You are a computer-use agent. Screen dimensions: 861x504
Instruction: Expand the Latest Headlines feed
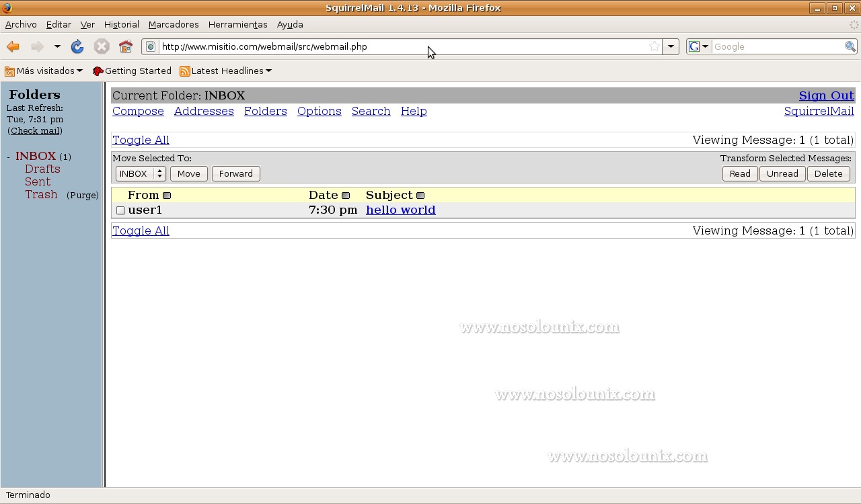coord(225,71)
